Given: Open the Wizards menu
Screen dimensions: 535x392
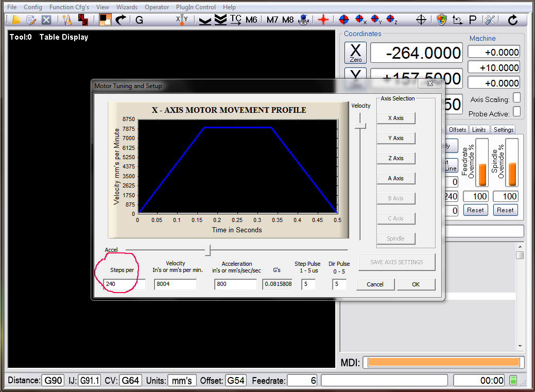Looking at the screenshot, I should point(127,7).
